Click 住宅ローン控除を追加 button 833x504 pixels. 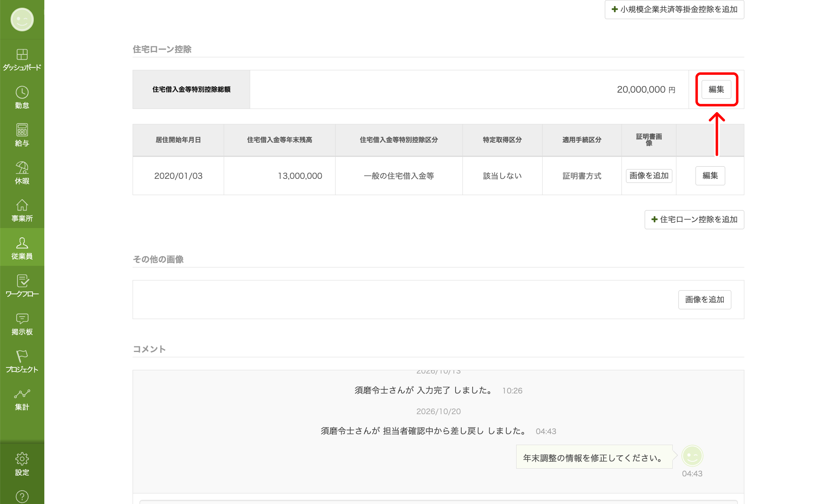(x=694, y=219)
